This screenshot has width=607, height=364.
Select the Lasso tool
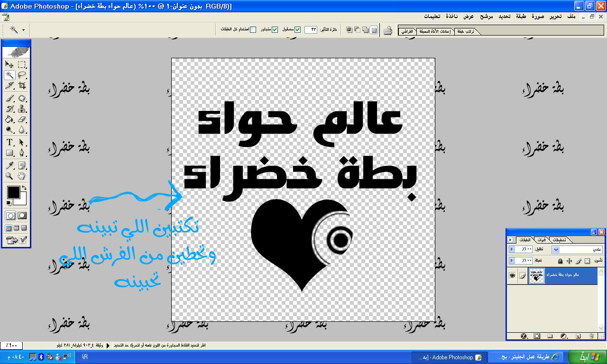[22, 75]
